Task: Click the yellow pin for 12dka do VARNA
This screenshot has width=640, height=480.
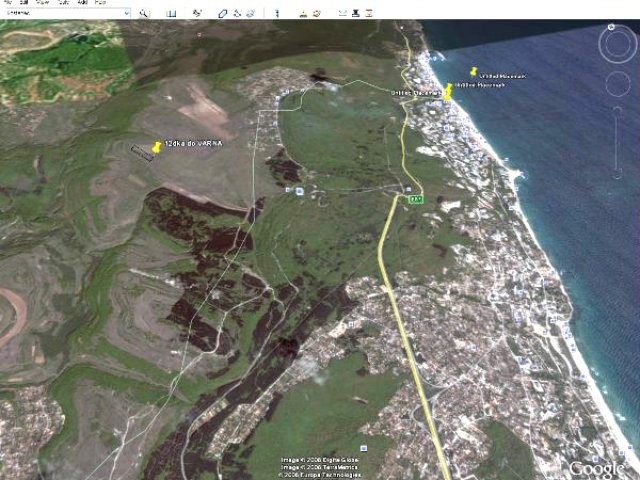Action: (156, 148)
